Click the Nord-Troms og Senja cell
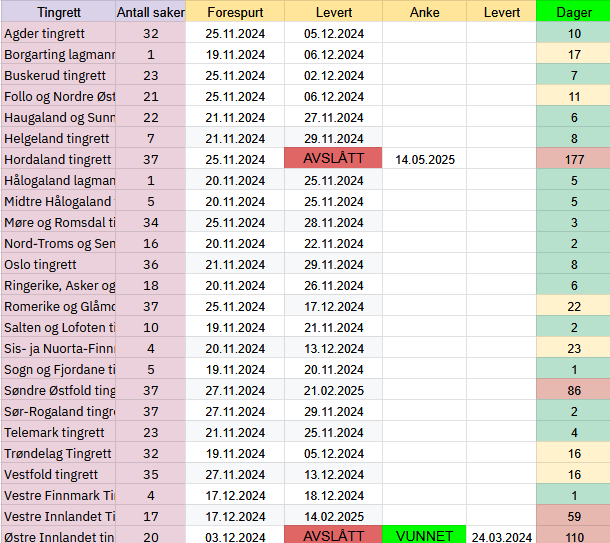The height and width of the screenshot is (543, 610). click(x=58, y=243)
